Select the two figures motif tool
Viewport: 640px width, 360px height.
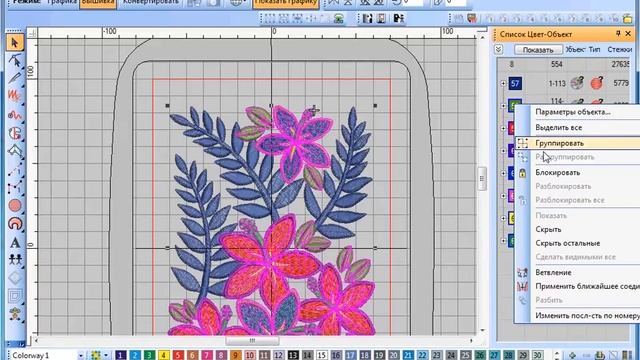point(15,260)
